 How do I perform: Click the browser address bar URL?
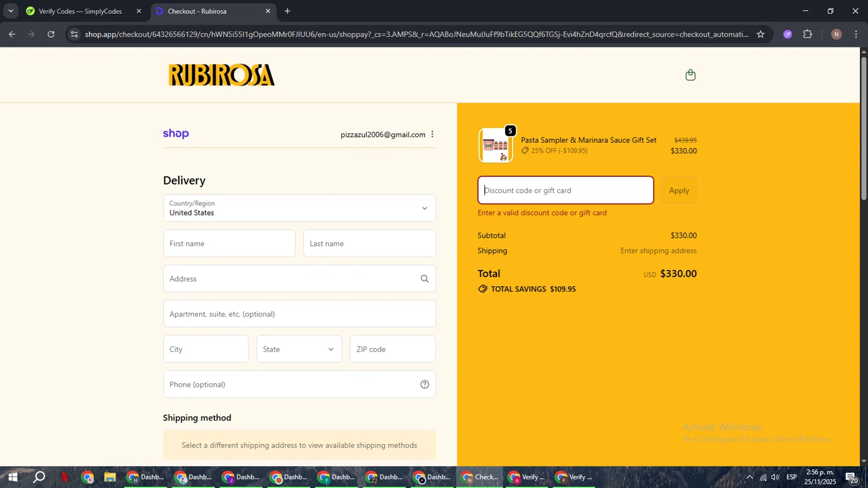(417, 34)
